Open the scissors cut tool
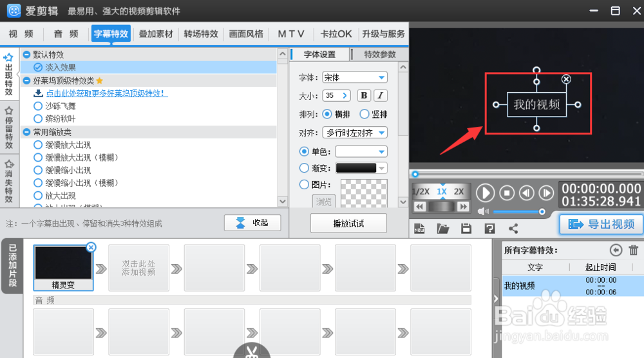 tap(252, 352)
